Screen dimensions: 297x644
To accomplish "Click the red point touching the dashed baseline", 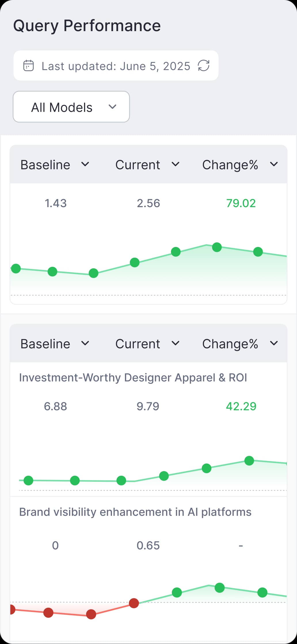I will [134, 603].
